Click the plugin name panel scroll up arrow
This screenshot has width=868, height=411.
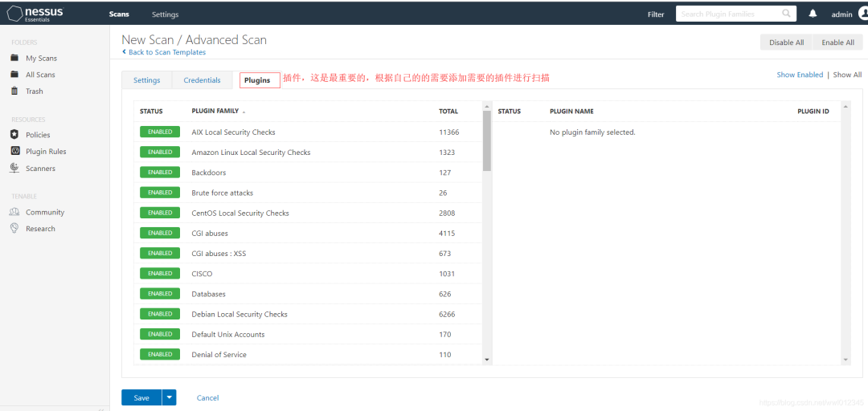845,106
